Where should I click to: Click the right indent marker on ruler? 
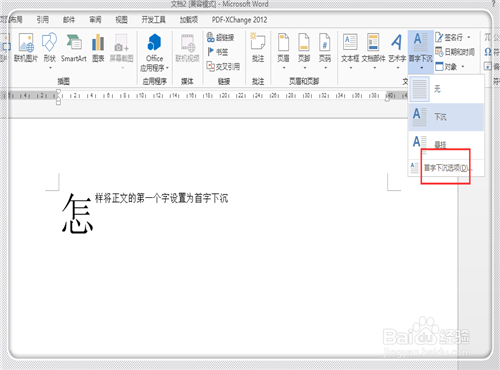pyautogui.click(x=388, y=98)
